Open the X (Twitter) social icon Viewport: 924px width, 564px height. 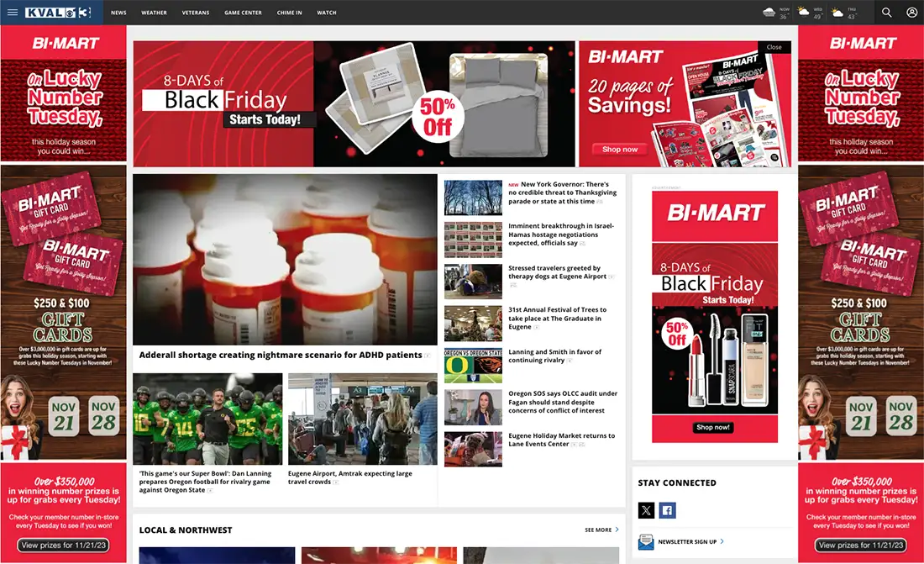tap(647, 510)
